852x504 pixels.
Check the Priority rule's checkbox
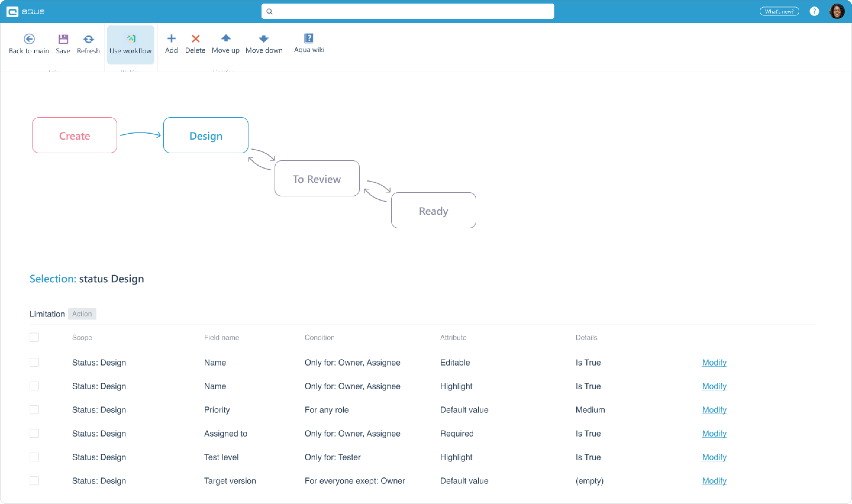tap(34, 410)
